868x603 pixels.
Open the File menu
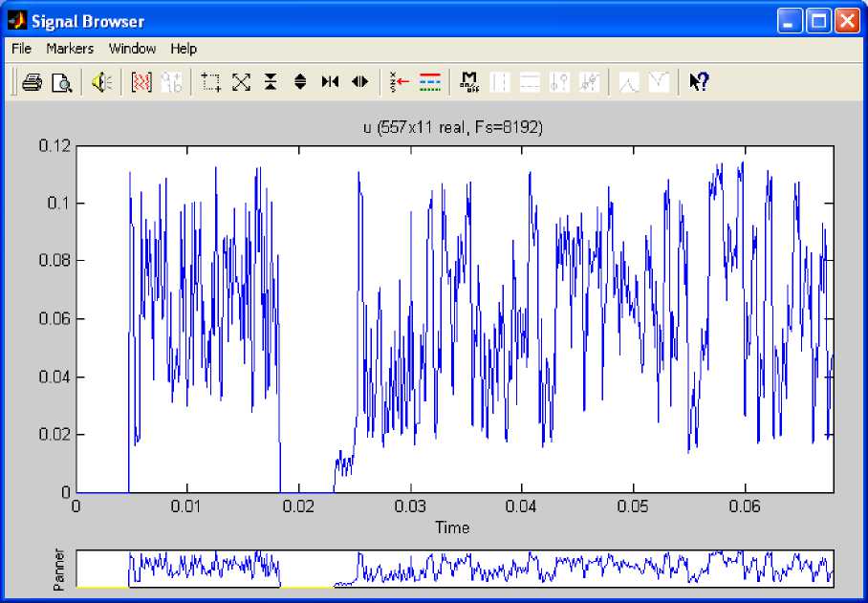[21, 49]
